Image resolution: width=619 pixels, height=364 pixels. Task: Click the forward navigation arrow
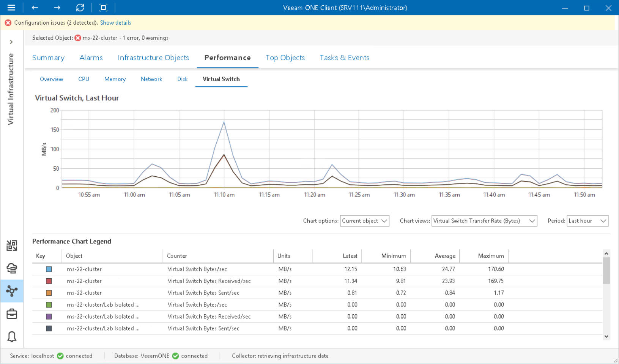pos(57,8)
